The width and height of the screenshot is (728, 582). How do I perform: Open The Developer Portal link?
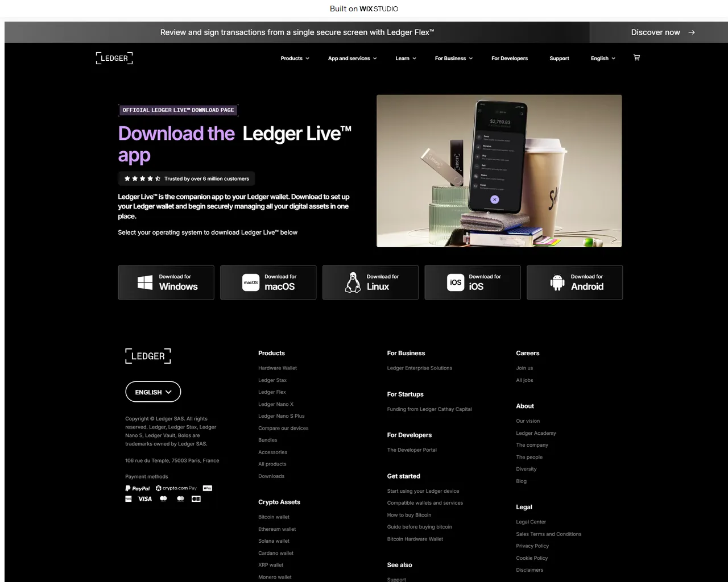(412, 450)
